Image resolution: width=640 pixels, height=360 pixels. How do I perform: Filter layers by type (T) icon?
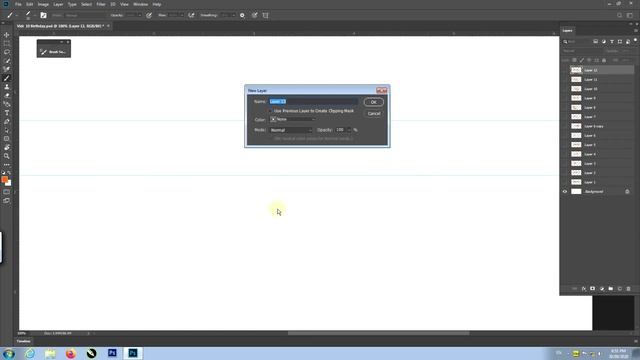[x=611, y=42]
